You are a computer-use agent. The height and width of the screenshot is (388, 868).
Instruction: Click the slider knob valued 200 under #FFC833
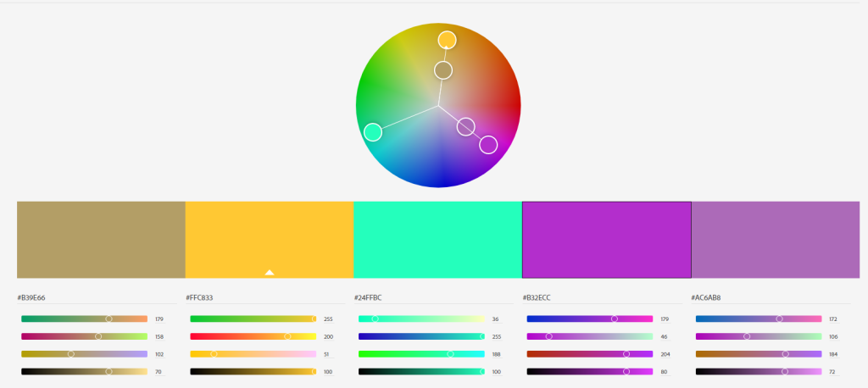287,336
